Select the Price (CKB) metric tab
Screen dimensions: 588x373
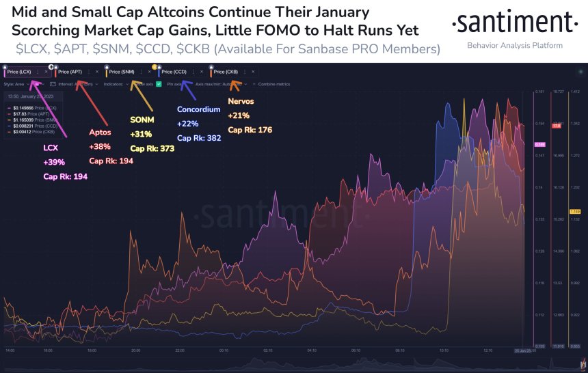(x=226, y=72)
